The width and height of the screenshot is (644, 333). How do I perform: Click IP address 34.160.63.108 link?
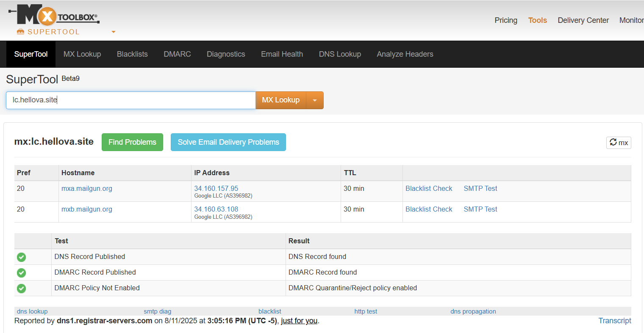click(216, 209)
